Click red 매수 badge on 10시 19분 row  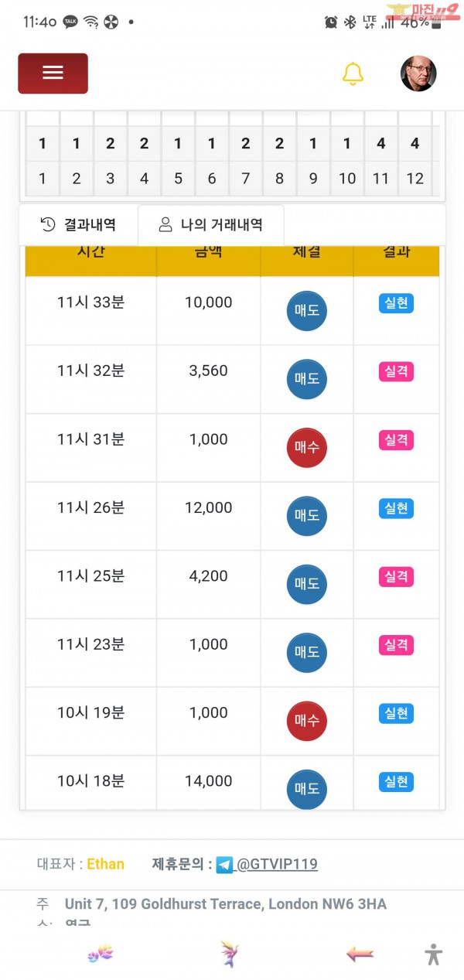coord(307,722)
